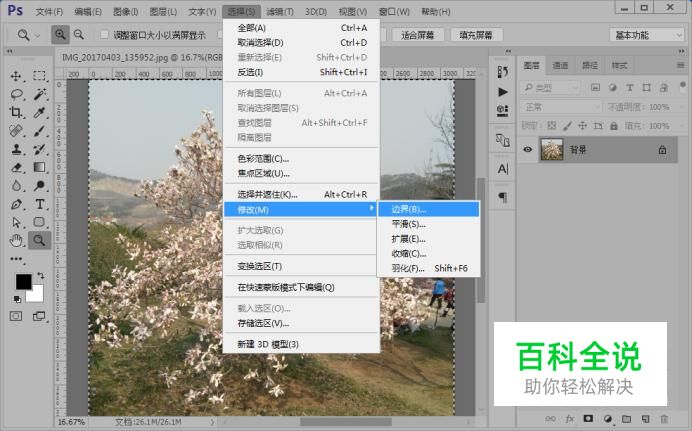Select the Brush tool
This screenshot has width=692, height=431.
tap(39, 131)
